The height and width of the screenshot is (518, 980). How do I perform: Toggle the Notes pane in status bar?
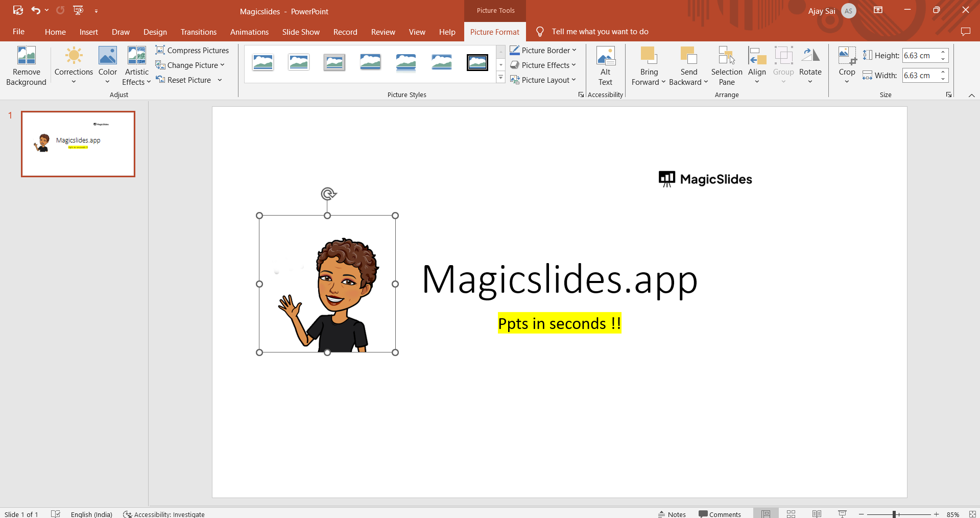pyautogui.click(x=672, y=514)
